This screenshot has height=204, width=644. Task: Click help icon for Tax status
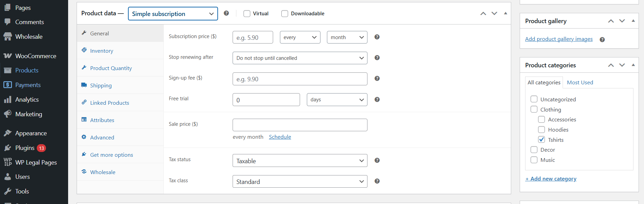(x=377, y=160)
